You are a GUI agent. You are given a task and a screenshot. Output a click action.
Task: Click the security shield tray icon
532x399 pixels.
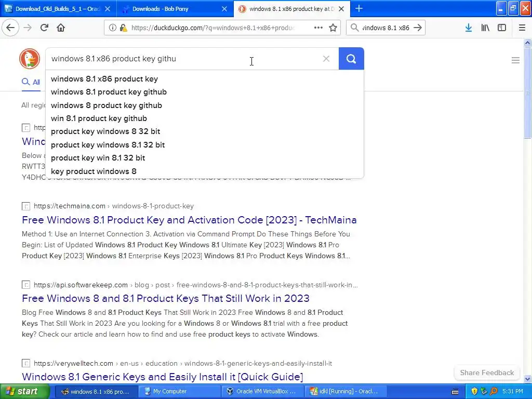point(474,391)
